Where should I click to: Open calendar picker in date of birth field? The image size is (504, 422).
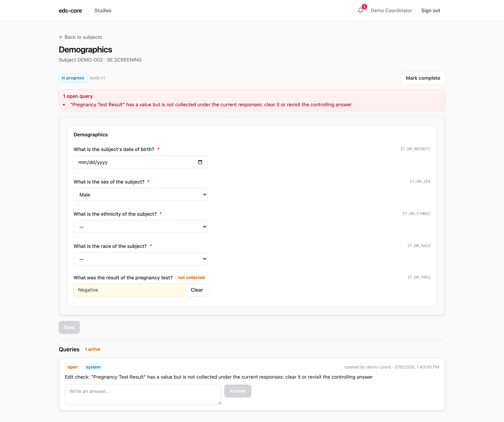(x=200, y=162)
